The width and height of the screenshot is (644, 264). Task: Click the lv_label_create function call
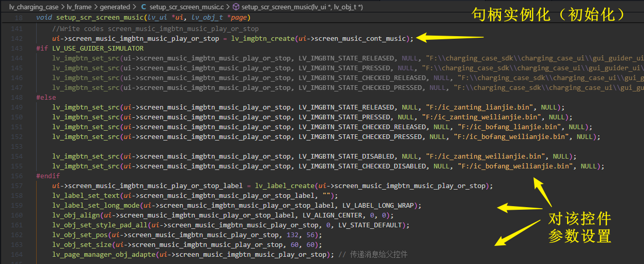285,185
